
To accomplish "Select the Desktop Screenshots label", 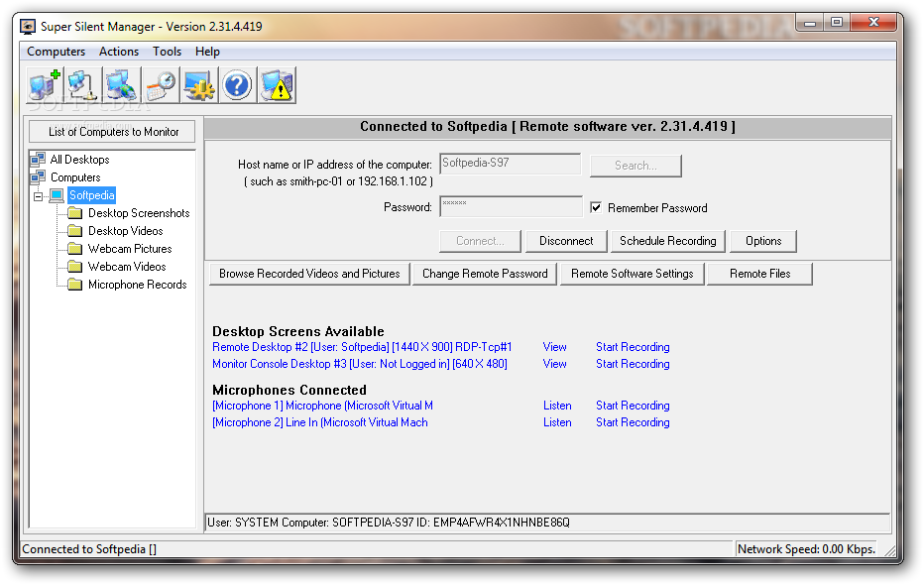I will tap(139, 212).
